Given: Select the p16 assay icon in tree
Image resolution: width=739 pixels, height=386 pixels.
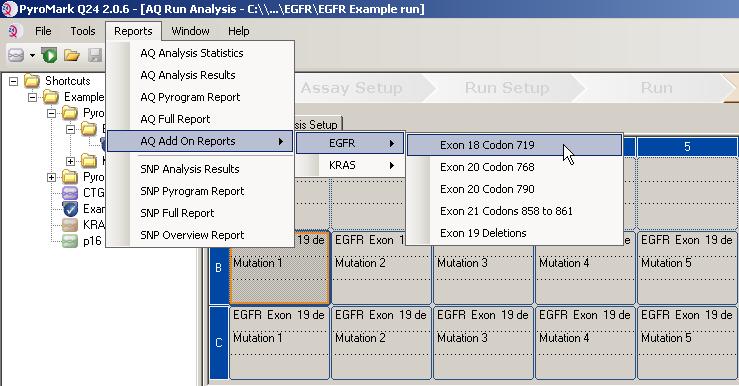Looking at the screenshot, I should (70, 241).
